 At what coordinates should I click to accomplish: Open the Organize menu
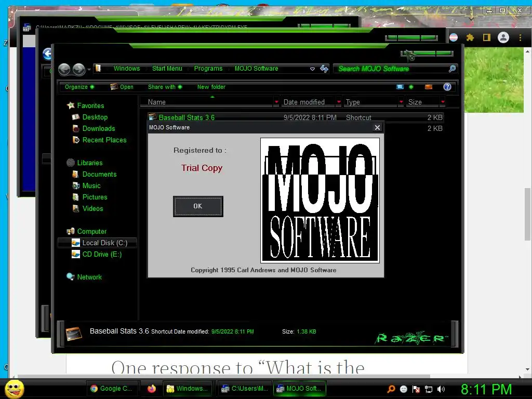(79, 87)
